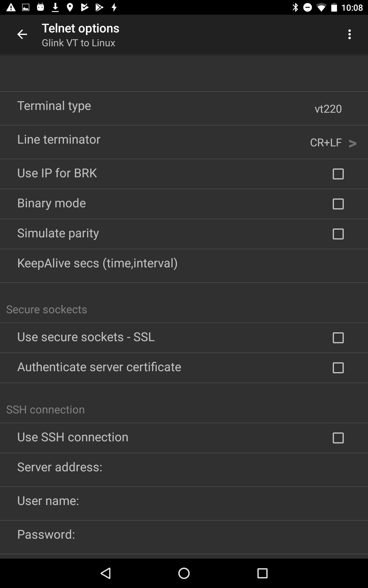Tap the download icon in the status bar
Image resolution: width=368 pixels, height=588 pixels.
pyautogui.click(x=55, y=7)
